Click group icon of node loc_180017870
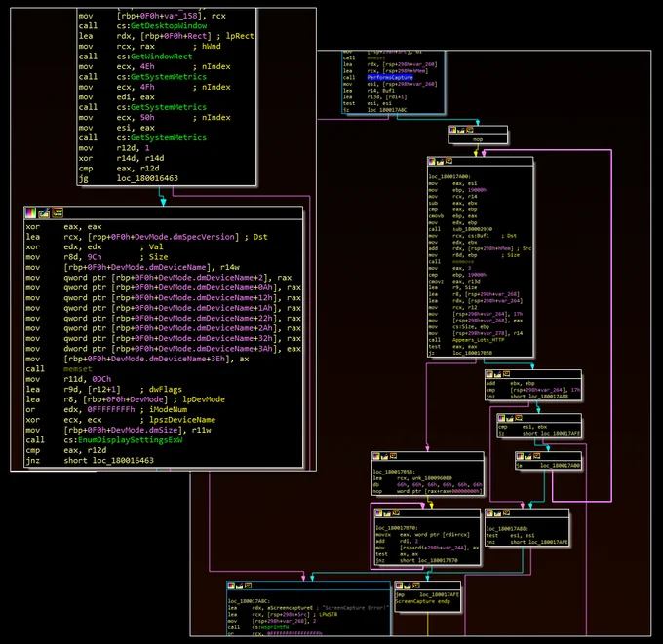 click(x=396, y=513)
